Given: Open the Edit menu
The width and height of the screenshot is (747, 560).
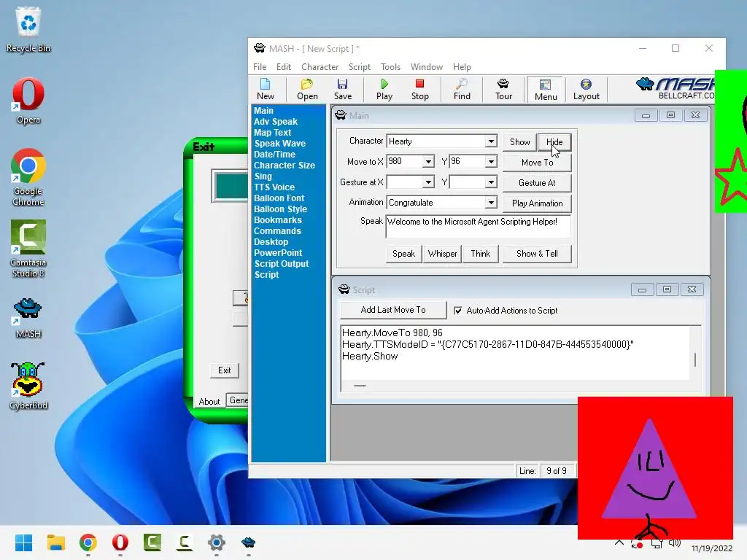Looking at the screenshot, I should (284, 66).
